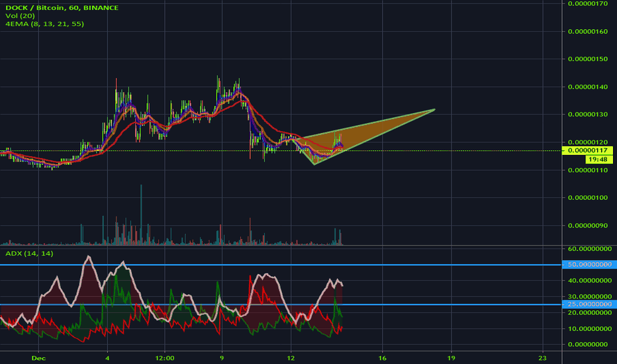
Task: Click ADX axis value 40.00000000
Action: 590,281
